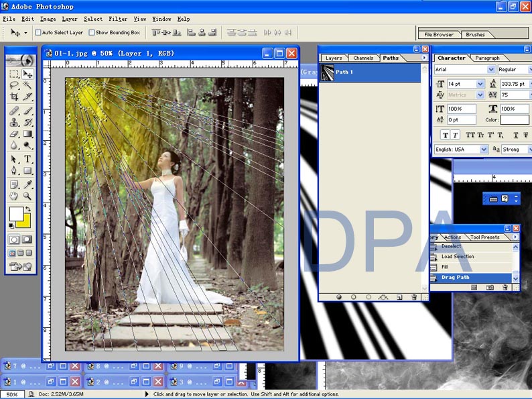Click the white foreground color swatch

[x=15, y=214]
